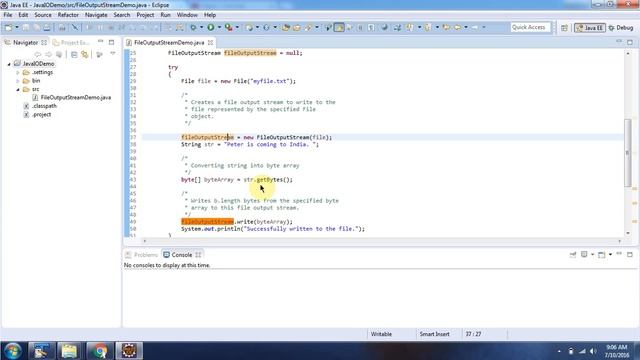Click the Eclipse icon in the taskbar
This screenshot has height=360, width=640.
(x=129, y=351)
